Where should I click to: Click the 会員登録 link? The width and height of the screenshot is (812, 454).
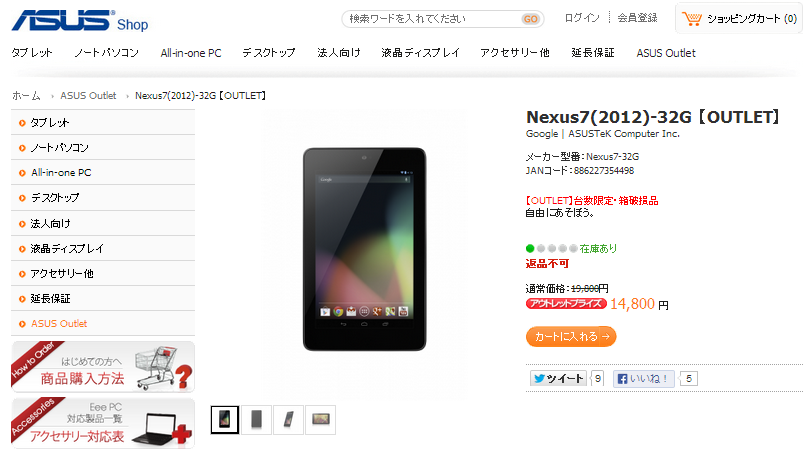pos(637,18)
